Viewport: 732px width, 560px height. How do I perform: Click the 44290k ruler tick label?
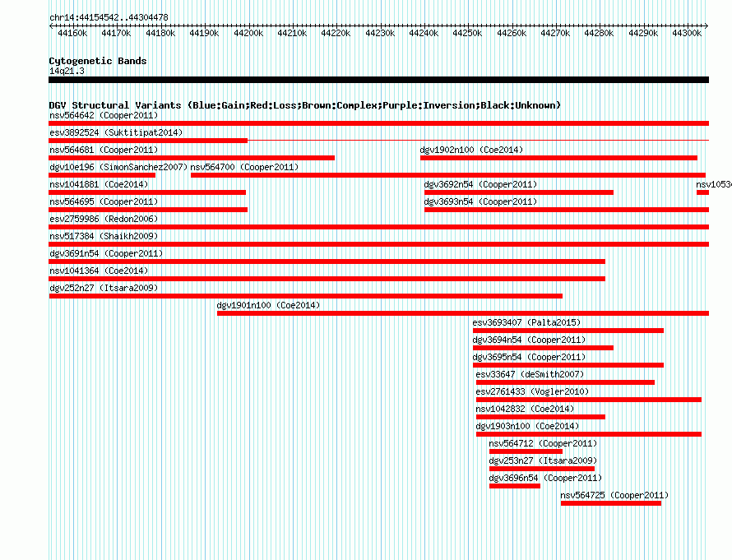[643, 33]
